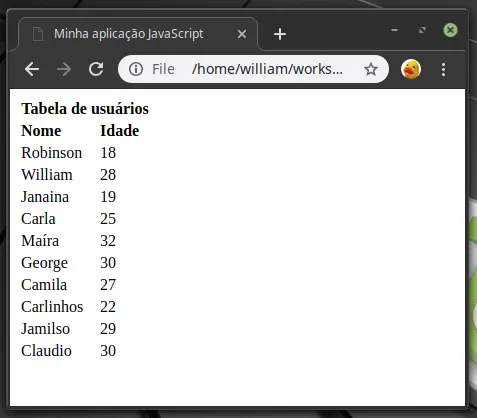Screen dimensions: 477x418
Task: Click the name George
Action: pyautogui.click(x=45, y=263)
